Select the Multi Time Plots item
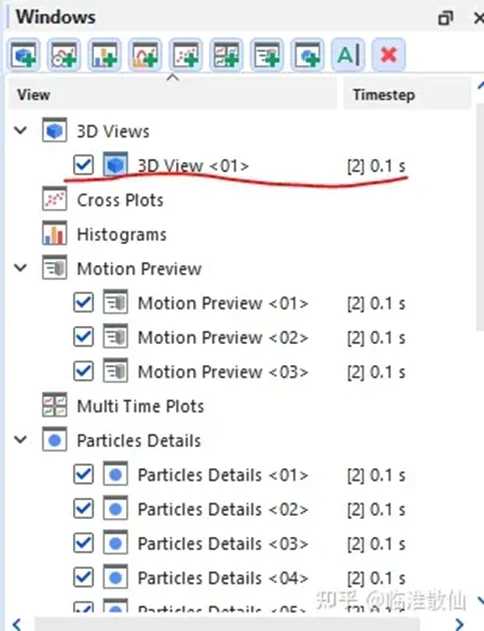This screenshot has height=631, width=484. [x=140, y=406]
